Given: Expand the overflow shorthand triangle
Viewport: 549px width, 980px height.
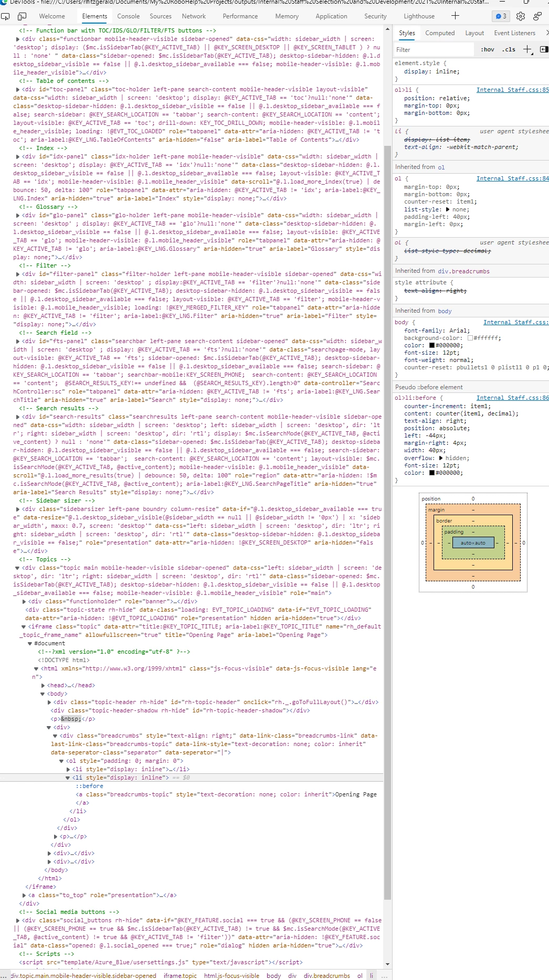Looking at the screenshot, I should coord(441,458).
